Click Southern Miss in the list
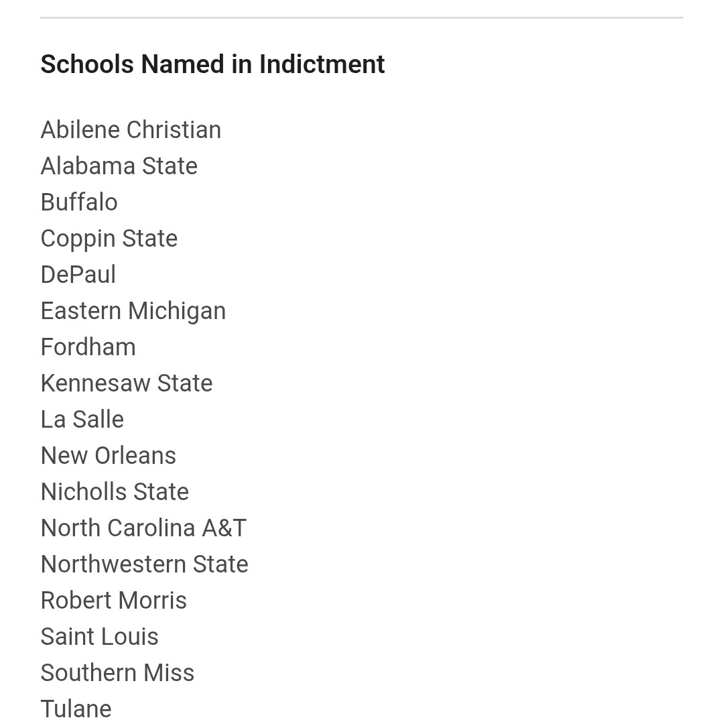The width and height of the screenshot is (723, 728). (x=117, y=673)
